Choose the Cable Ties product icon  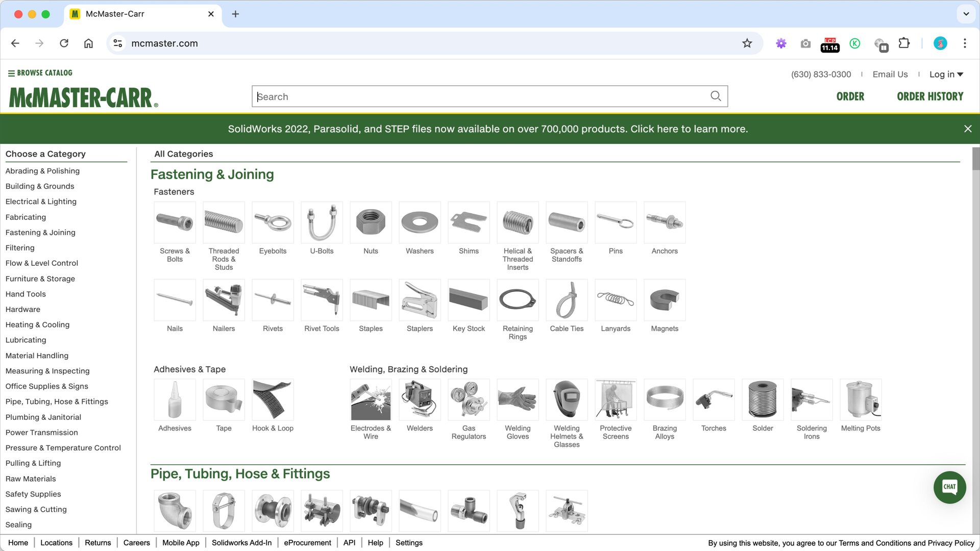pos(567,300)
